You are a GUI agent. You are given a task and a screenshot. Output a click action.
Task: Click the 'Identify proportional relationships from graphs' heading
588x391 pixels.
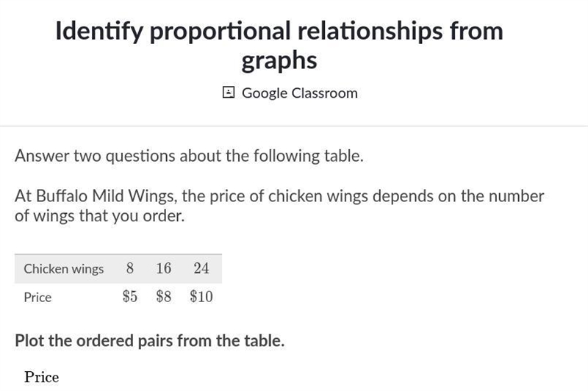point(279,46)
